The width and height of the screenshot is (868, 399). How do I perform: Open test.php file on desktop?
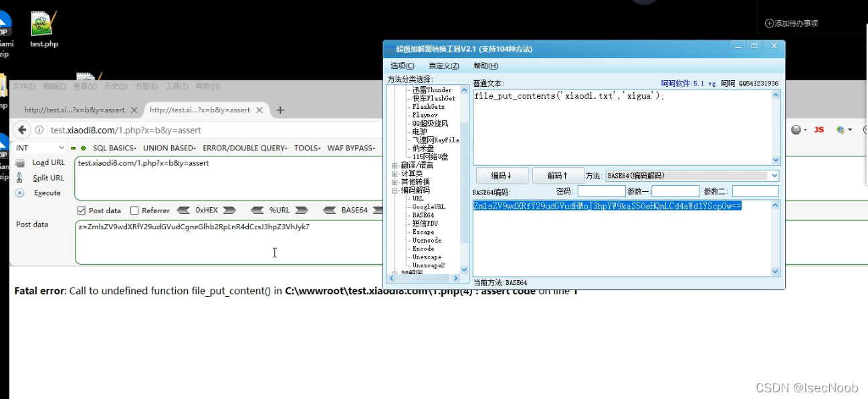coord(44,30)
